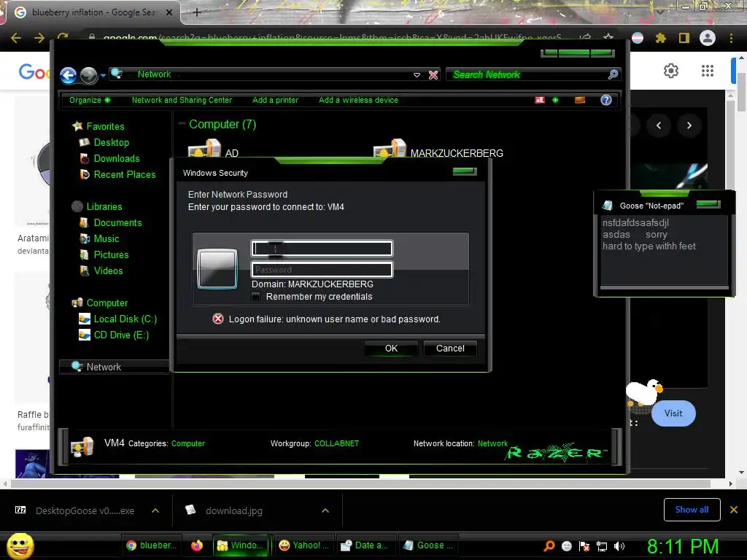Expand the Network address bar dropdown
The width and height of the screenshot is (747, 560).
coord(417,75)
